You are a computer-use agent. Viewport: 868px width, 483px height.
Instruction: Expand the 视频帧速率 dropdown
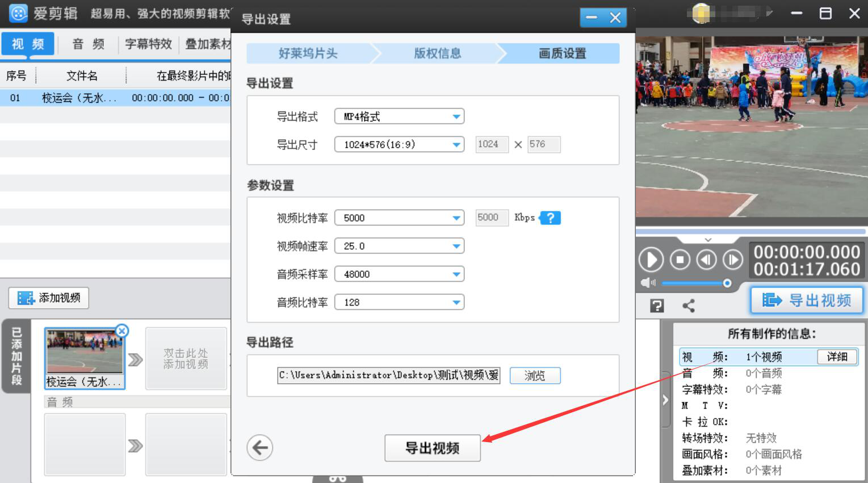400,246
